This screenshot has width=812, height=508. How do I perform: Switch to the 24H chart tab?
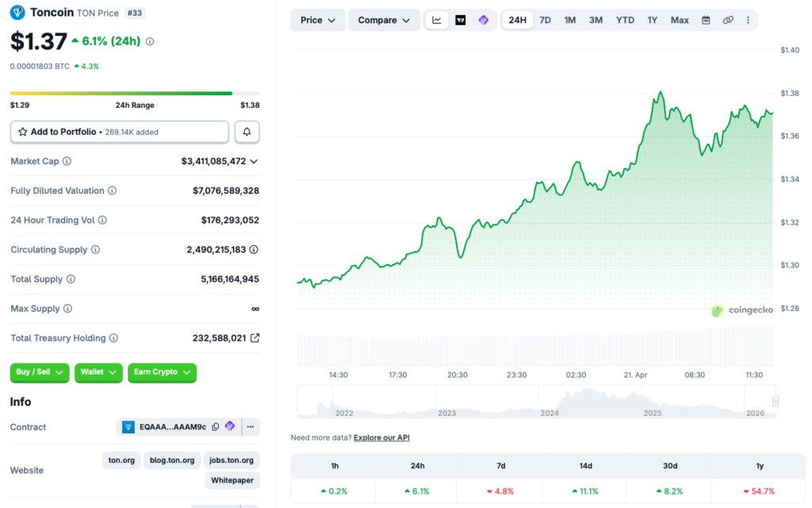point(518,20)
